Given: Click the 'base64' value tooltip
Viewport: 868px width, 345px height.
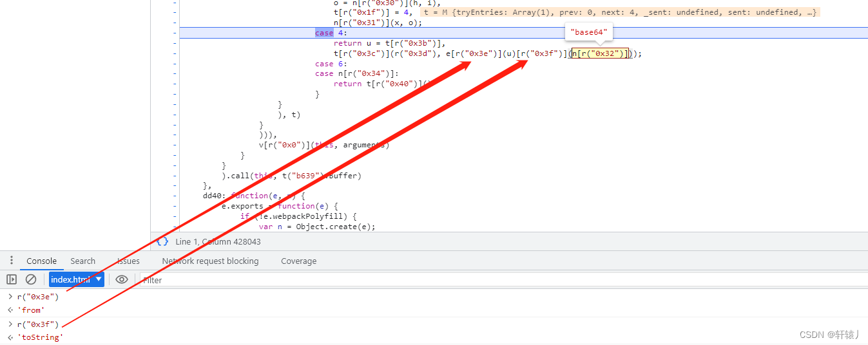Looking at the screenshot, I should coord(589,32).
